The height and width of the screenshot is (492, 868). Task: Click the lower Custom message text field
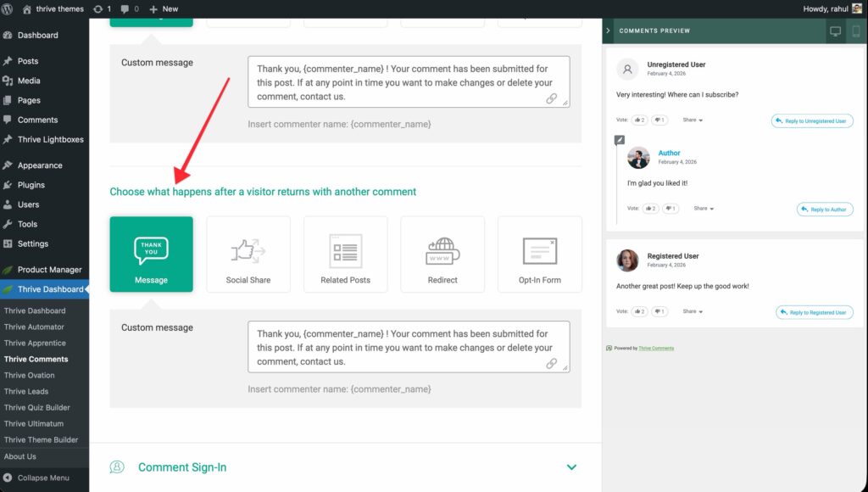click(409, 348)
